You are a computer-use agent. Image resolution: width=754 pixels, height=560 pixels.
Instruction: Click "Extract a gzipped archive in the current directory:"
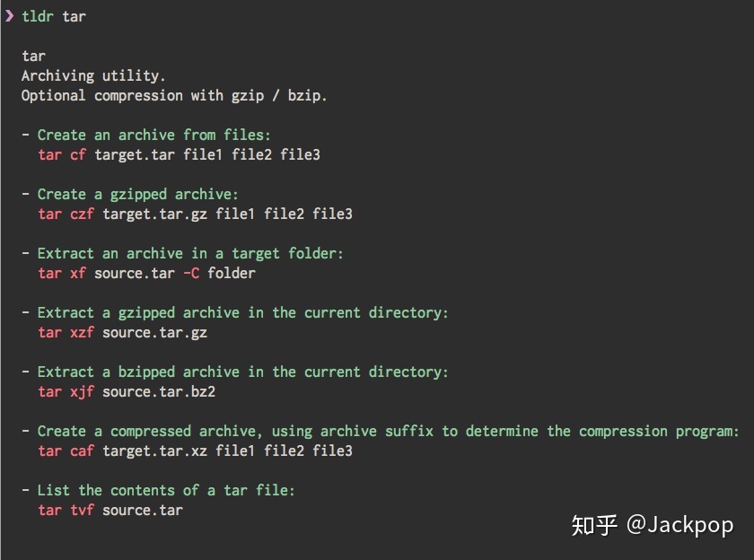(242, 312)
